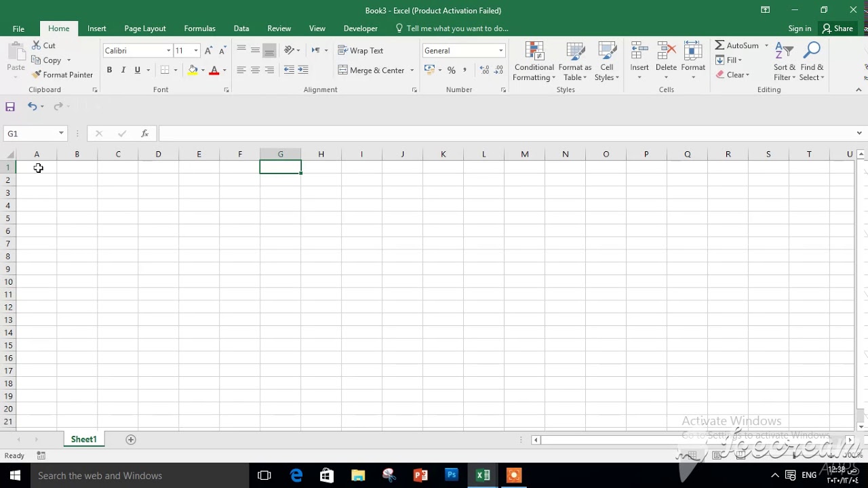868x488 pixels.
Task: Select the Sheet1 tab
Action: [83, 439]
